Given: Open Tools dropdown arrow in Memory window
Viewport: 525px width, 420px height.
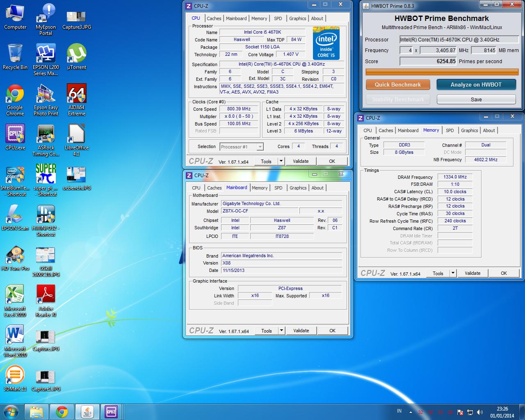Looking at the screenshot, I should coord(453,273).
